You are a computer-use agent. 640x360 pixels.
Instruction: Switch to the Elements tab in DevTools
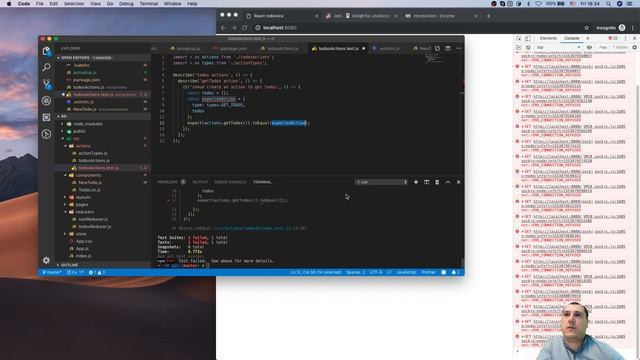(548, 38)
